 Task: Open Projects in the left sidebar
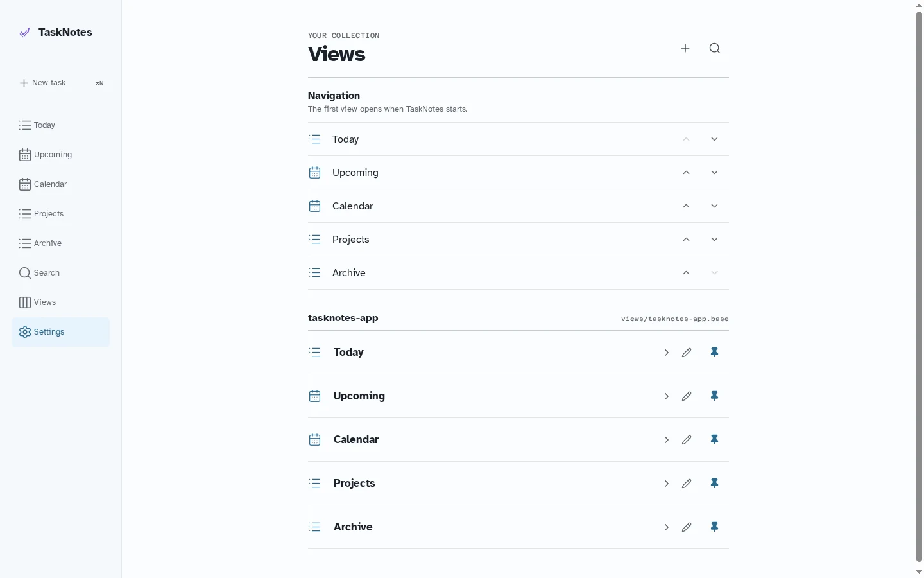[x=60, y=214]
